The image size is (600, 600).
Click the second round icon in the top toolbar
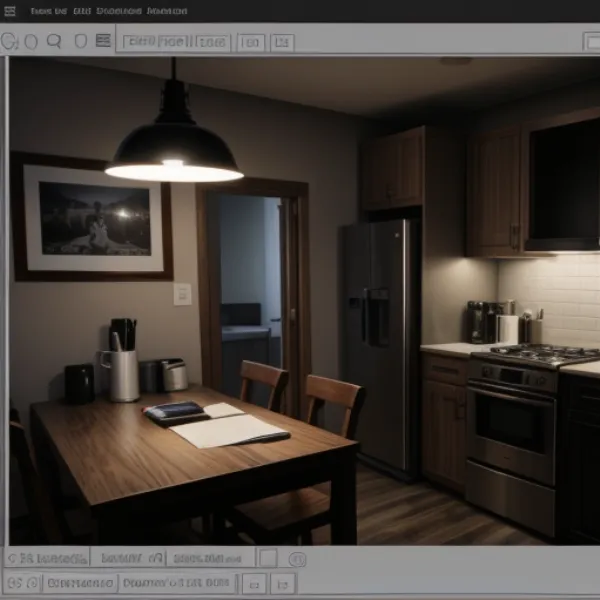(x=31, y=42)
